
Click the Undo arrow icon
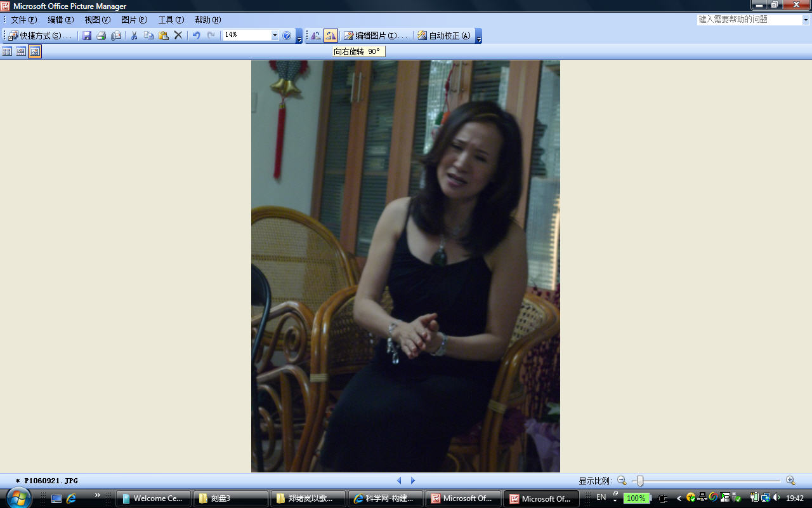196,36
